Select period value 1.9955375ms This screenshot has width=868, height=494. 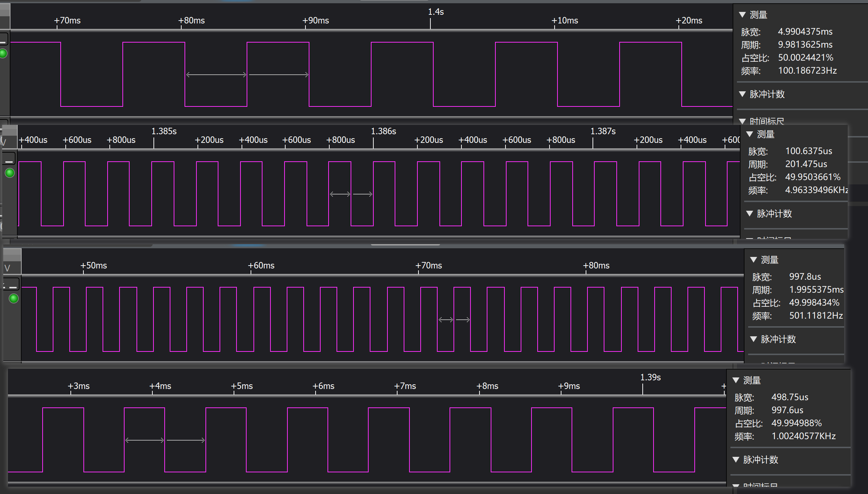[816, 290]
